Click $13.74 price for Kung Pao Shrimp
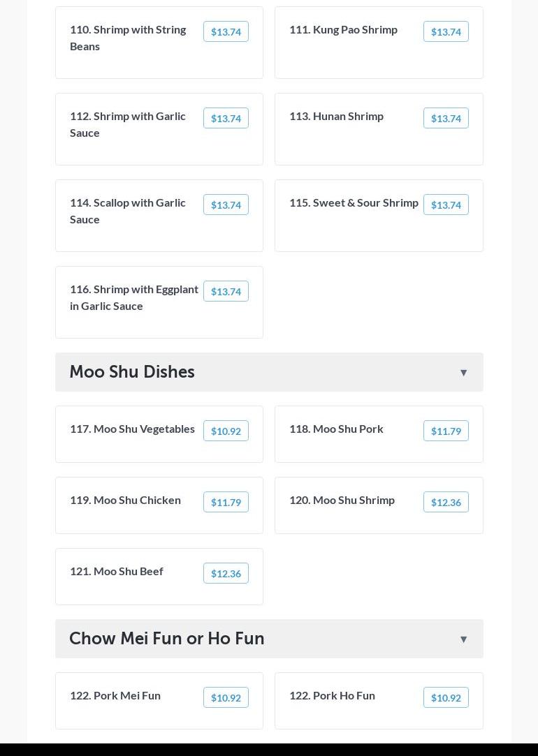This screenshot has width=538, height=756. [x=446, y=31]
